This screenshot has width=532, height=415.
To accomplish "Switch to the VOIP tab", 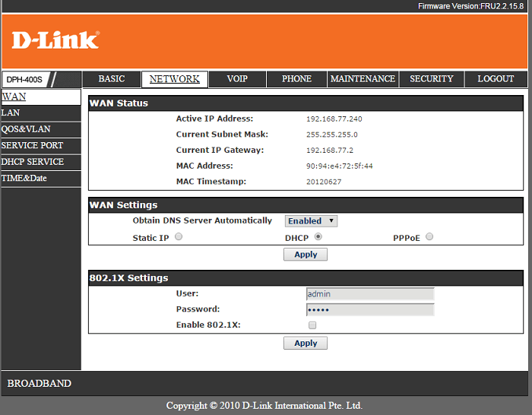I will 237,79.
